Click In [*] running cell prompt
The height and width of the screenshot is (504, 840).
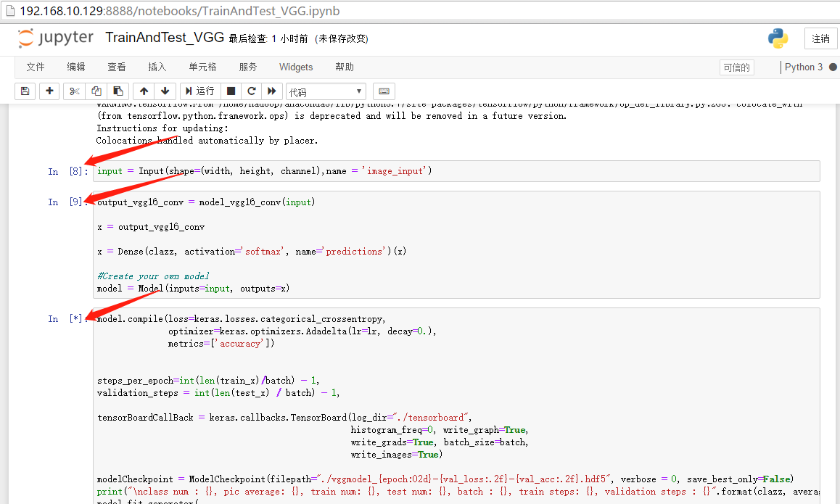pos(67,318)
